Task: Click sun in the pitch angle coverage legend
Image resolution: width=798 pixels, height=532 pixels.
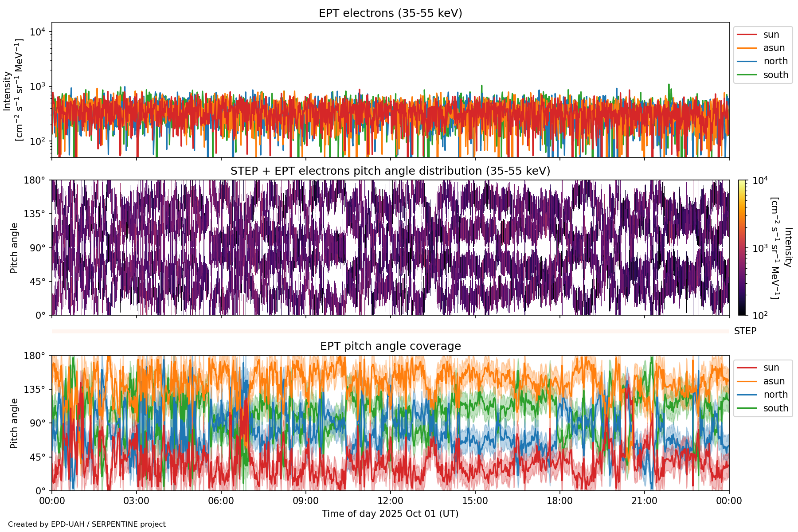Action: pyautogui.click(x=771, y=368)
